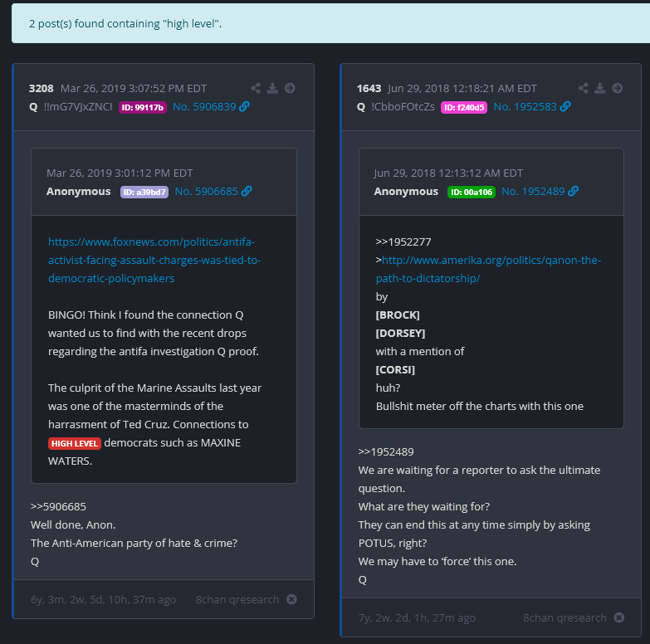Viewport: 650px width, 644px height.
Task: Click post number 3208 heading
Action: [x=41, y=88]
